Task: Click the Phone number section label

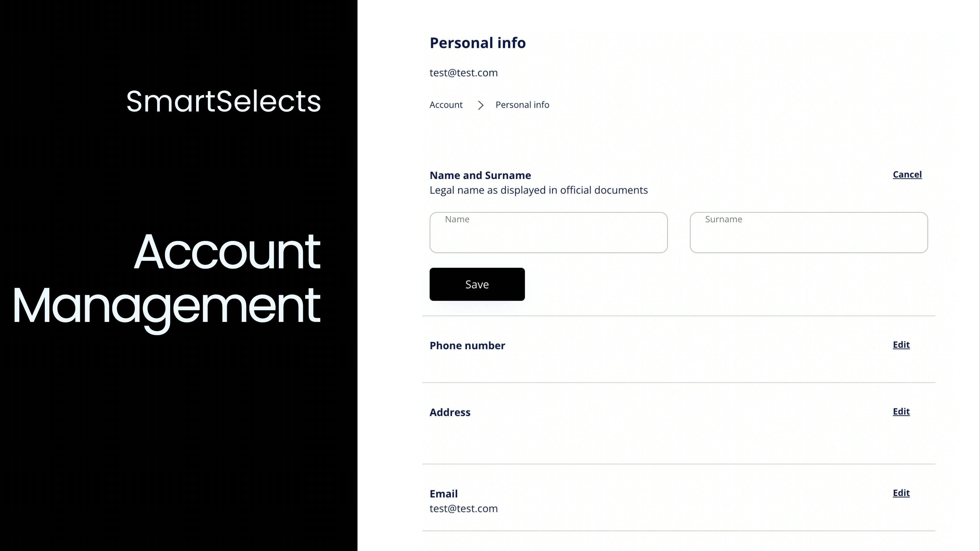Action: click(x=467, y=346)
